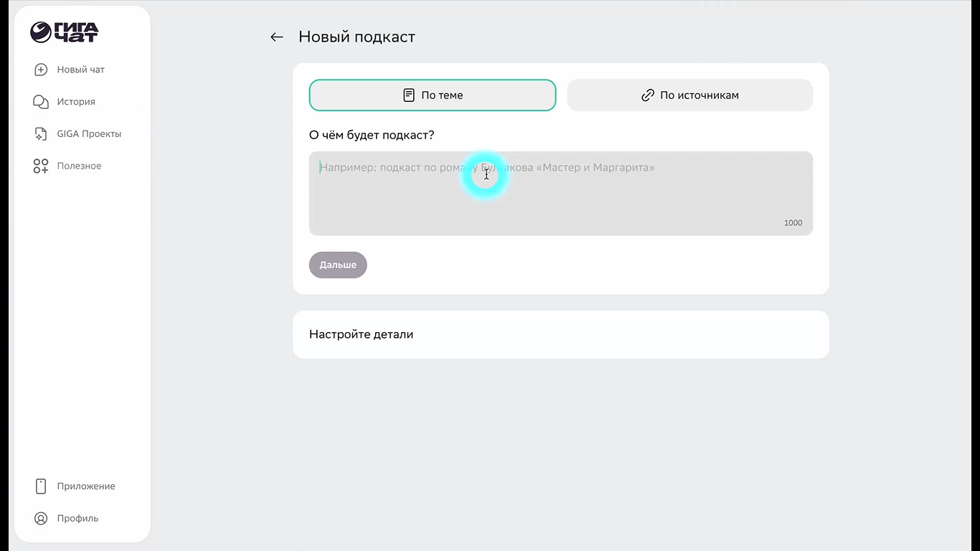The height and width of the screenshot is (551, 980).
Task: Click the document icon in По теме
Action: tap(409, 95)
